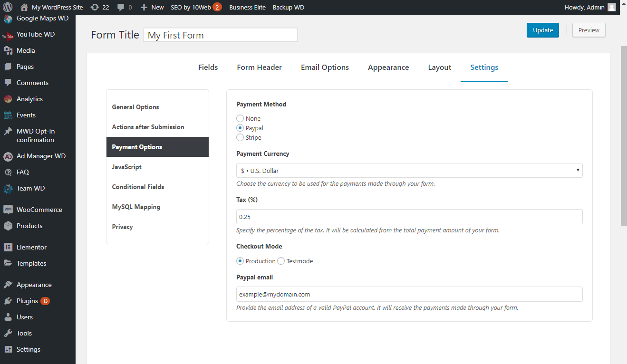Open Actions after Submission section
Viewport: 627px width, 364px height.
point(157,127)
